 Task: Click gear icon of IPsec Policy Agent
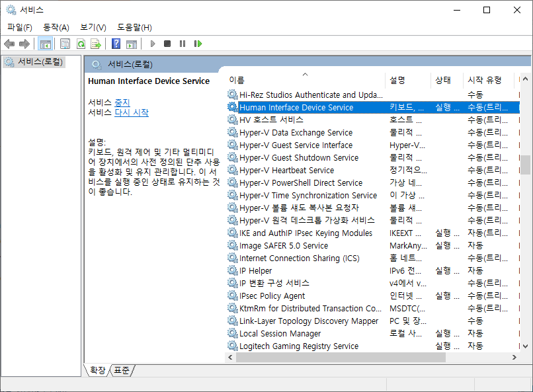pos(233,296)
